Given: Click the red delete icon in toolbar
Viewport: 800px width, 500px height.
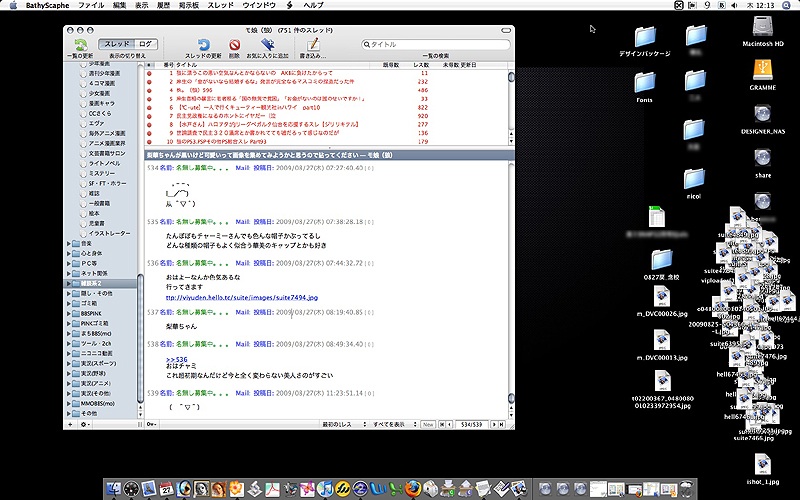Looking at the screenshot, I should pos(235,43).
